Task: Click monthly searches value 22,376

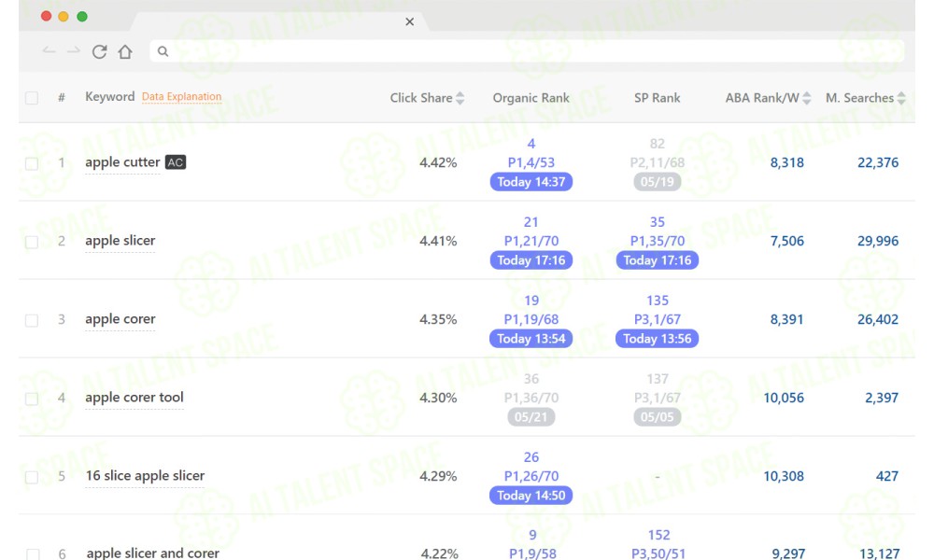Action: 878,162
